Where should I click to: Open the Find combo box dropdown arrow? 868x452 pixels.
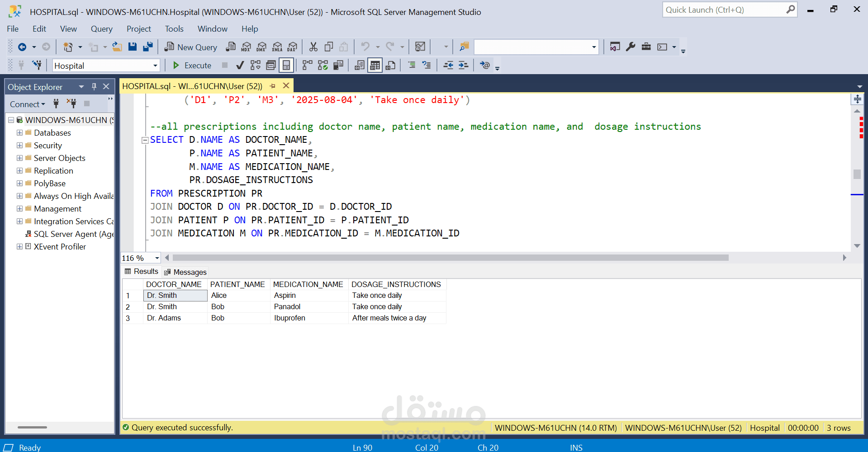coord(594,47)
